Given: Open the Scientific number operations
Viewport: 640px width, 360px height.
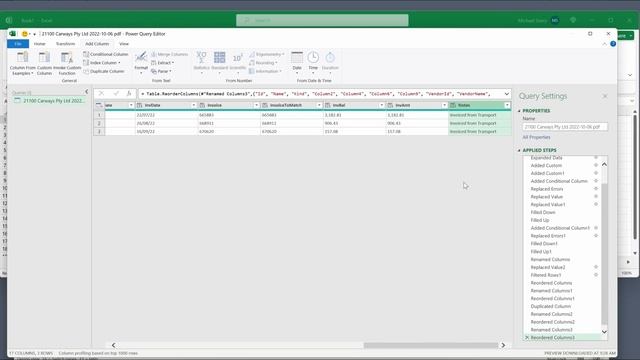Looking at the screenshot, I should pyautogui.click(x=238, y=61).
